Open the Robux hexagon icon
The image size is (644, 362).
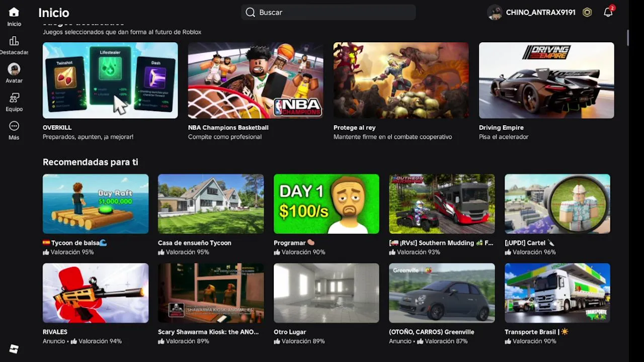tap(587, 13)
